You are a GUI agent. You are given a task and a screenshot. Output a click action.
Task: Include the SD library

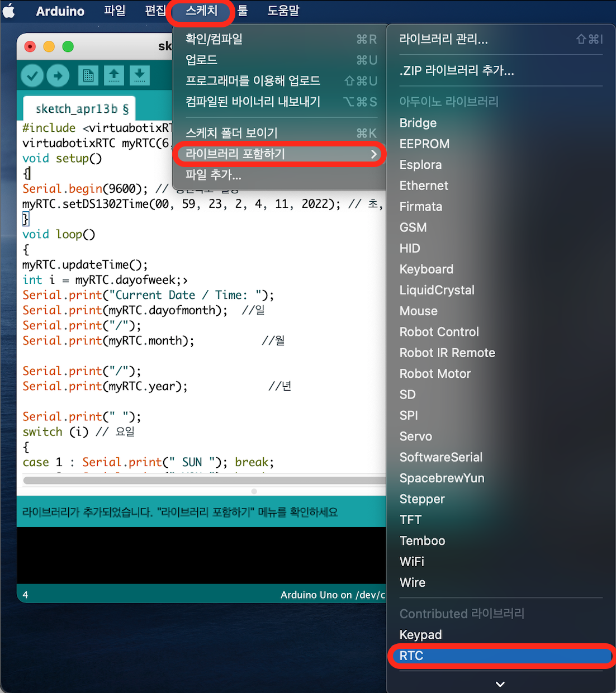(x=501, y=395)
